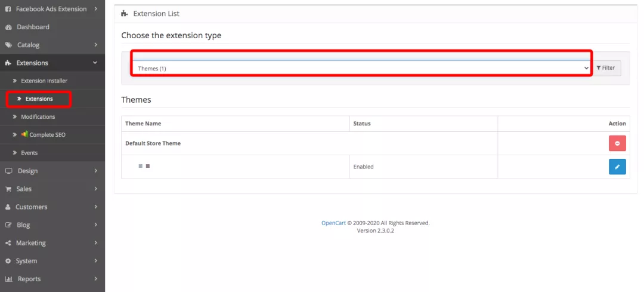This screenshot has height=292, width=644.
Task: Click the Dashboard icon in sidebar
Action: click(x=8, y=27)
